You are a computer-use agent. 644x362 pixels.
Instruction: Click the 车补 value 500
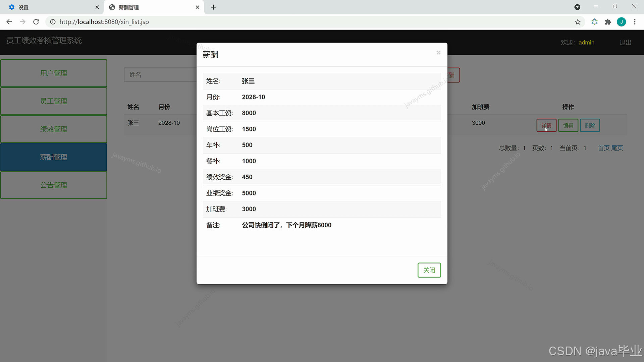click(x=247, y=145)
